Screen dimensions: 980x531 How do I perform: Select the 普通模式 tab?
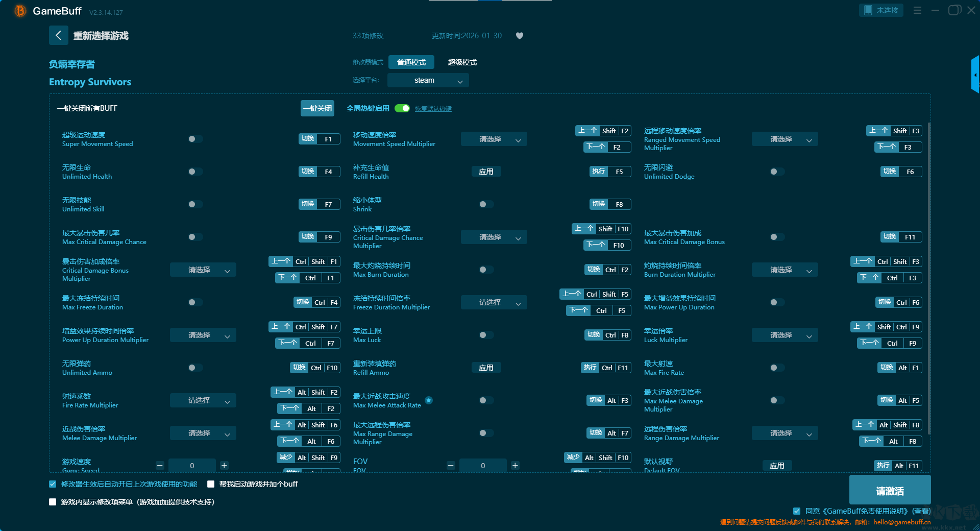click(x=411, y=62)
